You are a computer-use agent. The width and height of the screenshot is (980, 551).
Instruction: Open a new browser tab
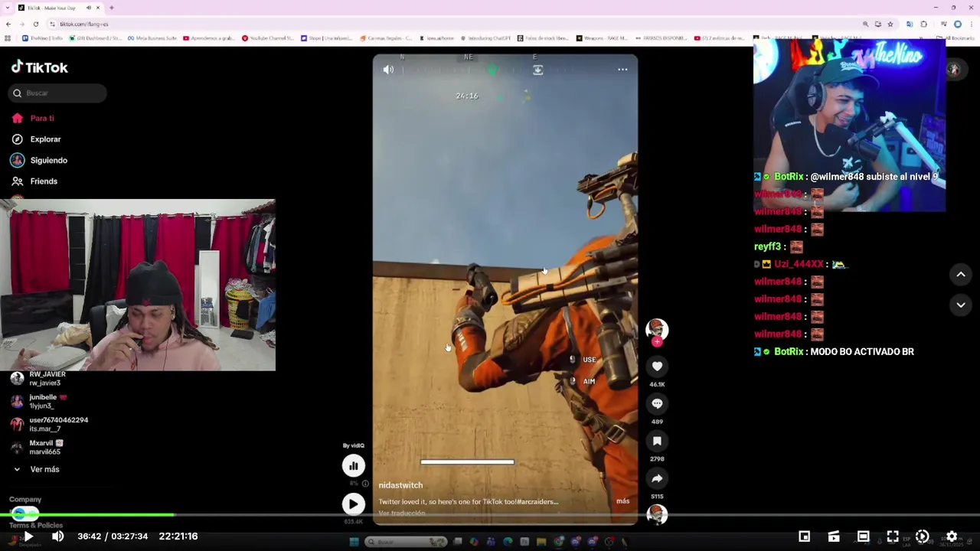click(x=112, y=8)
